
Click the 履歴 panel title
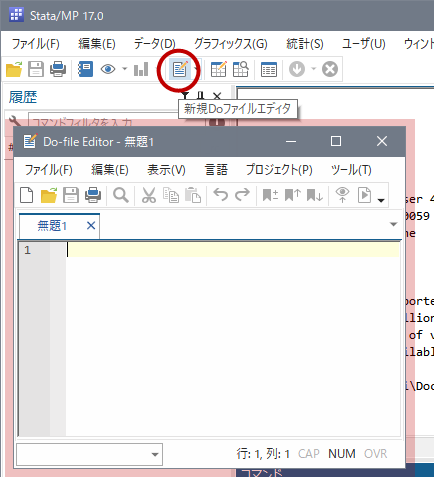coord(23,97)
